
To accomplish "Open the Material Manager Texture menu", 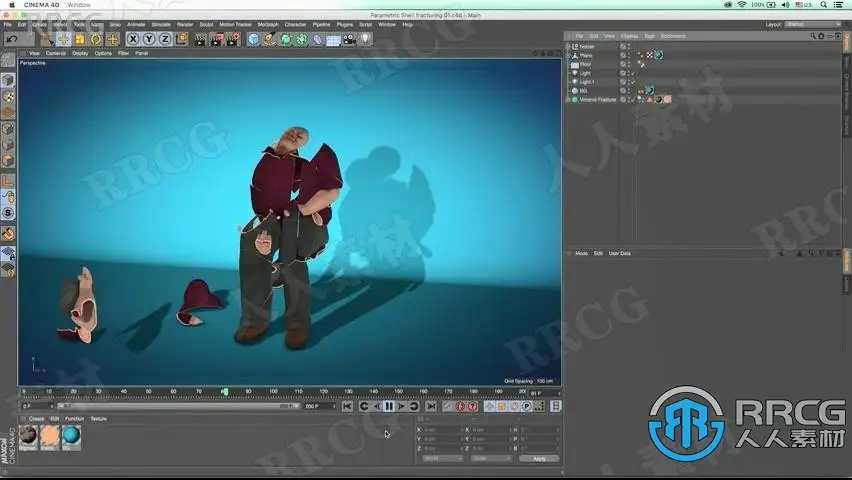I will click(98, 419).
